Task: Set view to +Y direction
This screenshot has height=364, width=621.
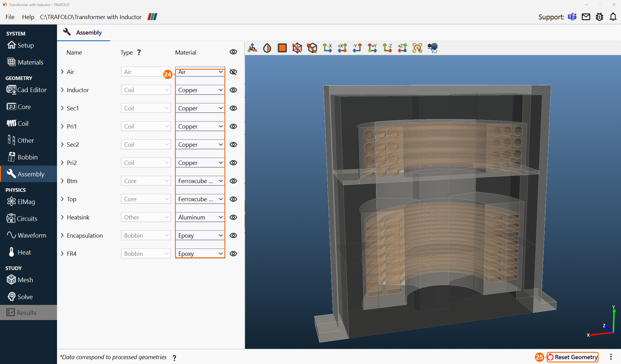Action: click(x=372, y=48)
